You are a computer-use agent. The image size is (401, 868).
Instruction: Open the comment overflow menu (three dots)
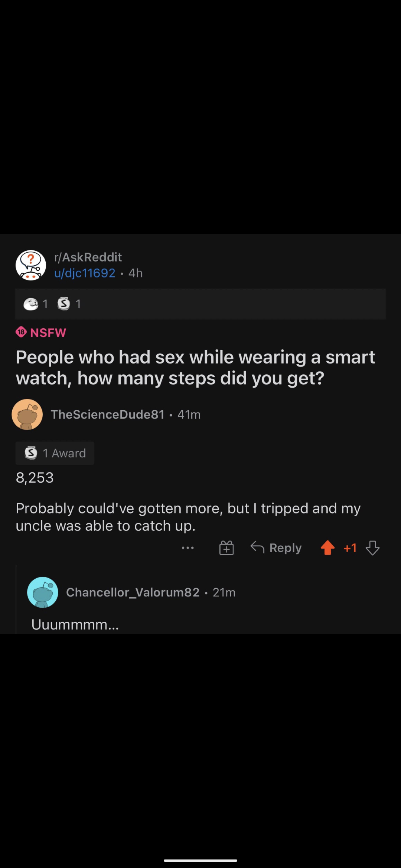188,548
